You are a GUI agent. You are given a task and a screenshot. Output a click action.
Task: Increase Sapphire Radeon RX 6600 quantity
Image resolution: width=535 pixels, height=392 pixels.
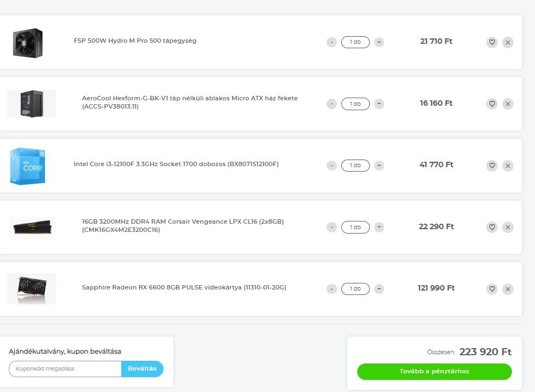[379, 289]
